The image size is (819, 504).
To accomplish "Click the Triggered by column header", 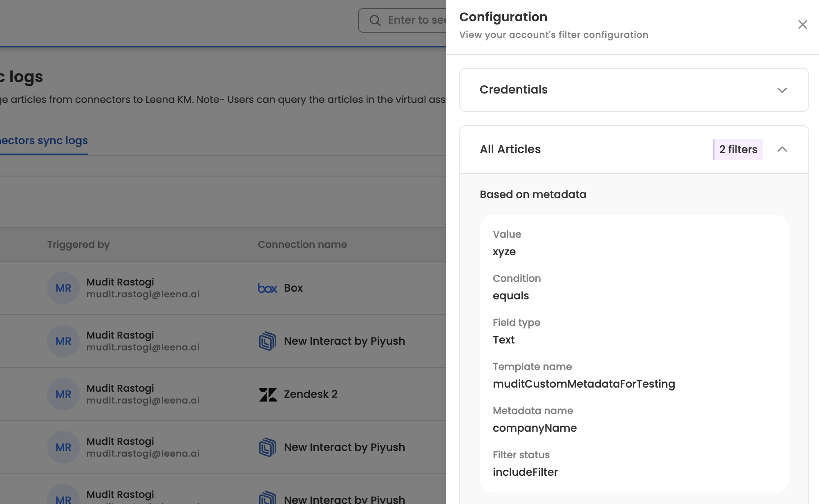I will pos(78,245).
